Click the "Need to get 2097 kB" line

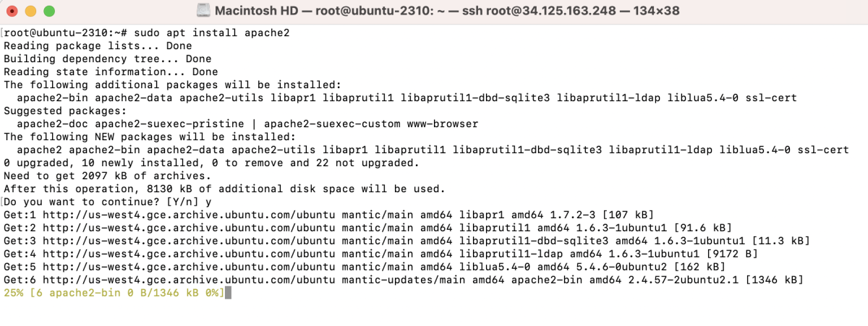(107, 176)
